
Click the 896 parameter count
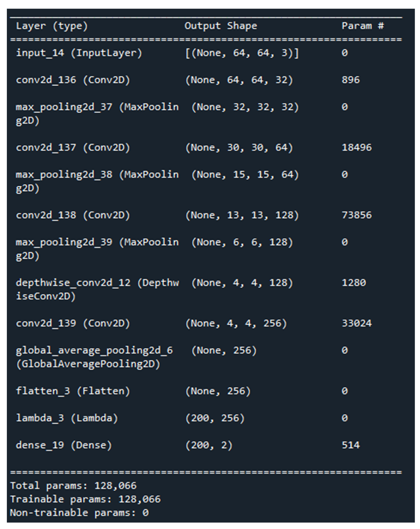pyautogui.click(x=351, y=80)
